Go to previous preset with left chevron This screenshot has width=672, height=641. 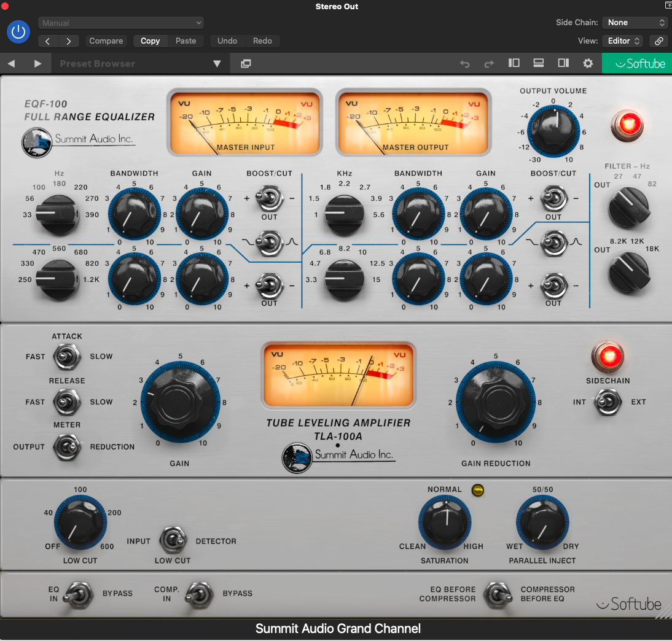click(47, 41)
